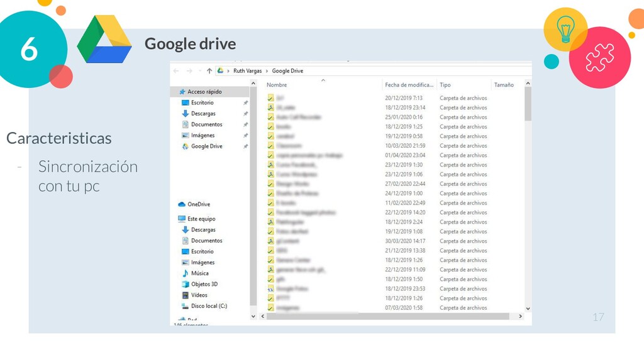Click sidebar scroll down arrow
644x362 pixels.
pos(253,317)
